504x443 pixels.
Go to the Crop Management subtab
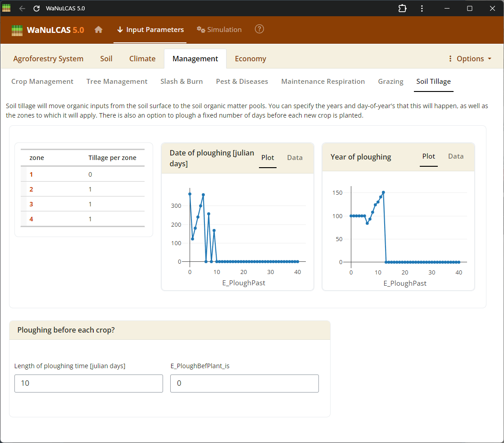(x=42, y=82)
